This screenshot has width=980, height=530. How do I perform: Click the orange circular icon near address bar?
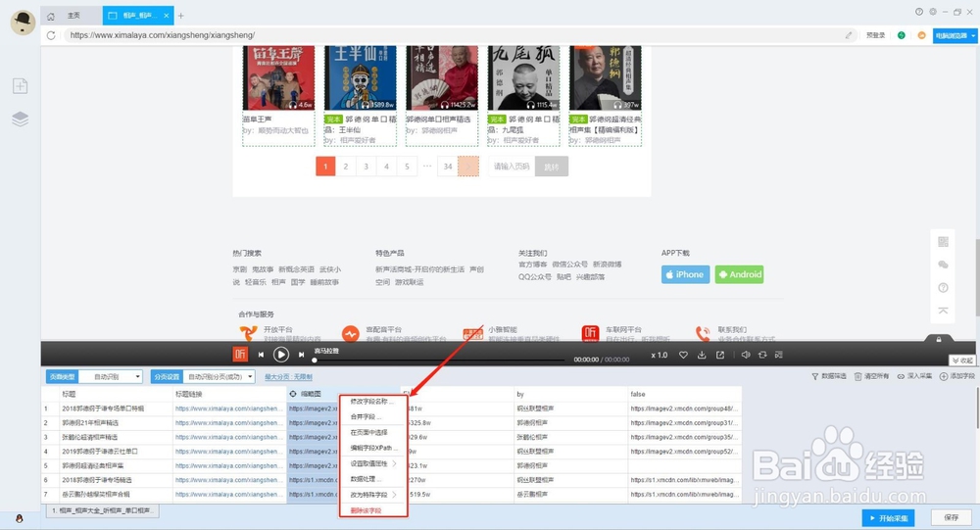pos(921,35)
